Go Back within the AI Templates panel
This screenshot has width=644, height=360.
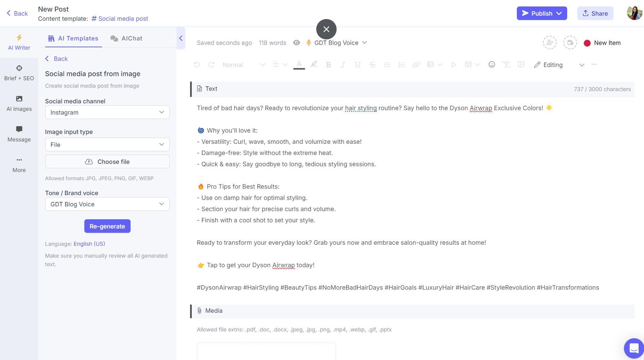tap(56, 58)
